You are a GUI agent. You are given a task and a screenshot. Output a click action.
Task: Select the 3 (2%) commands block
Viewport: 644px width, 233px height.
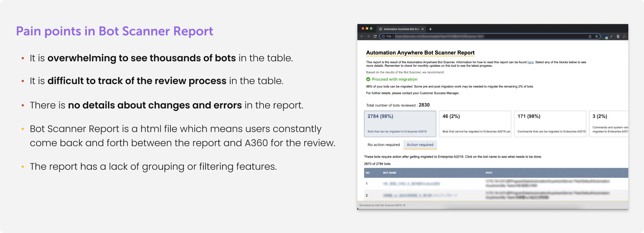click(x=609, y=124)
